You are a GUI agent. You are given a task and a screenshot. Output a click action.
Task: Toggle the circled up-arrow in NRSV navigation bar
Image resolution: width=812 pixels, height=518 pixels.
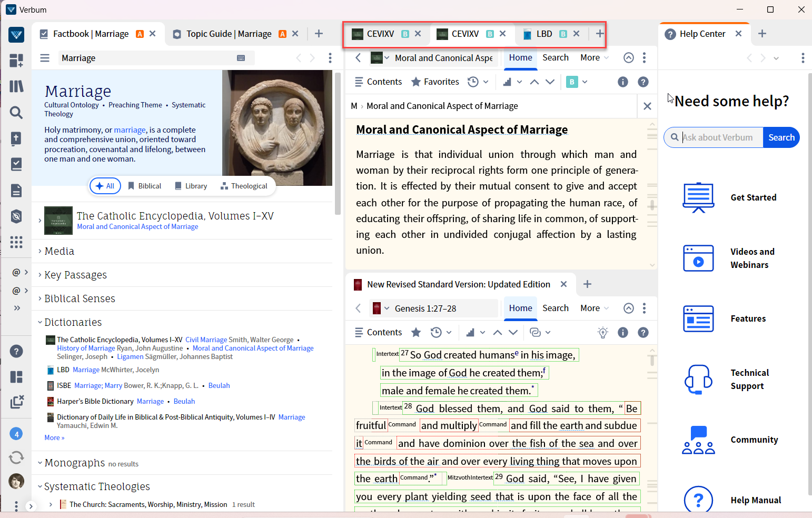click(x=629, y=308)
